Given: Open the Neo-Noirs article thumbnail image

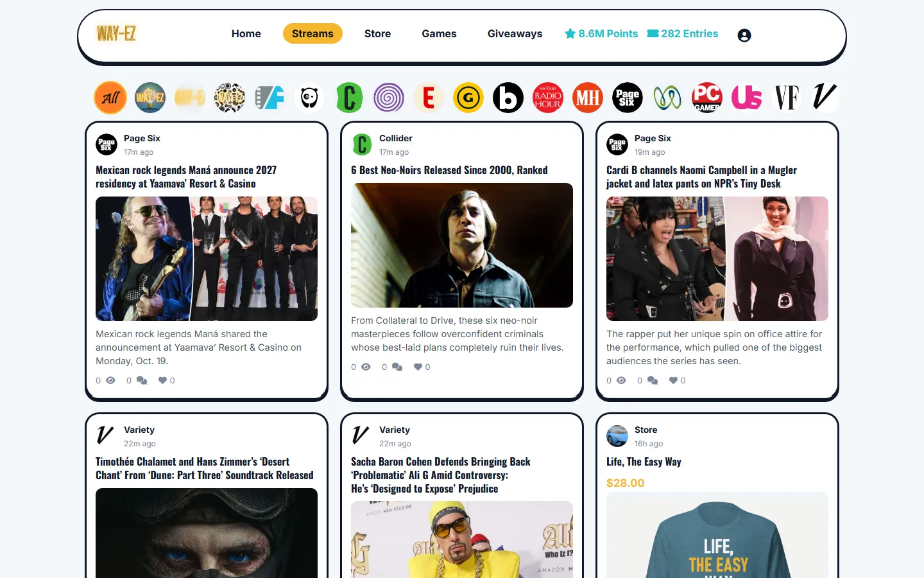Looking at the screenshot, I should [462, 245].
